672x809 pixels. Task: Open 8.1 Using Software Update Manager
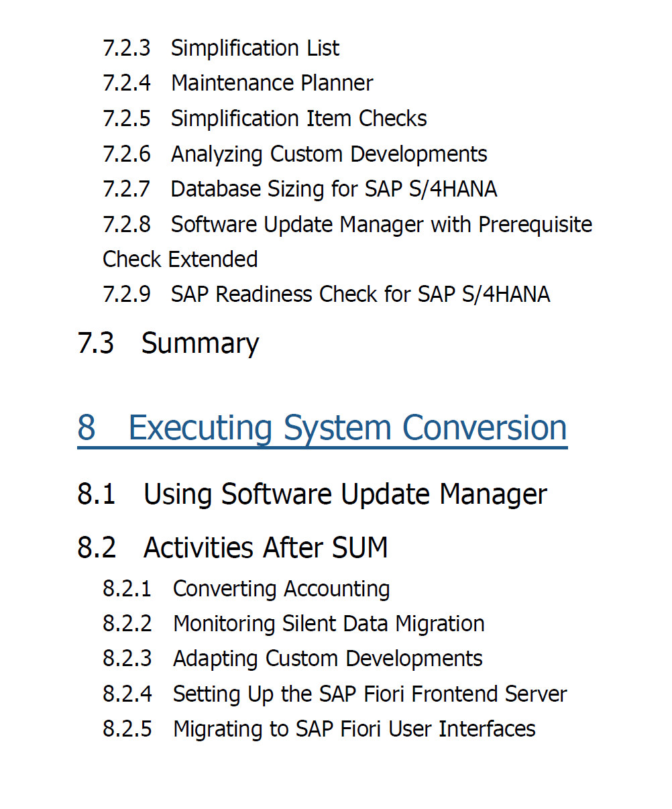[x=313, y=494]
